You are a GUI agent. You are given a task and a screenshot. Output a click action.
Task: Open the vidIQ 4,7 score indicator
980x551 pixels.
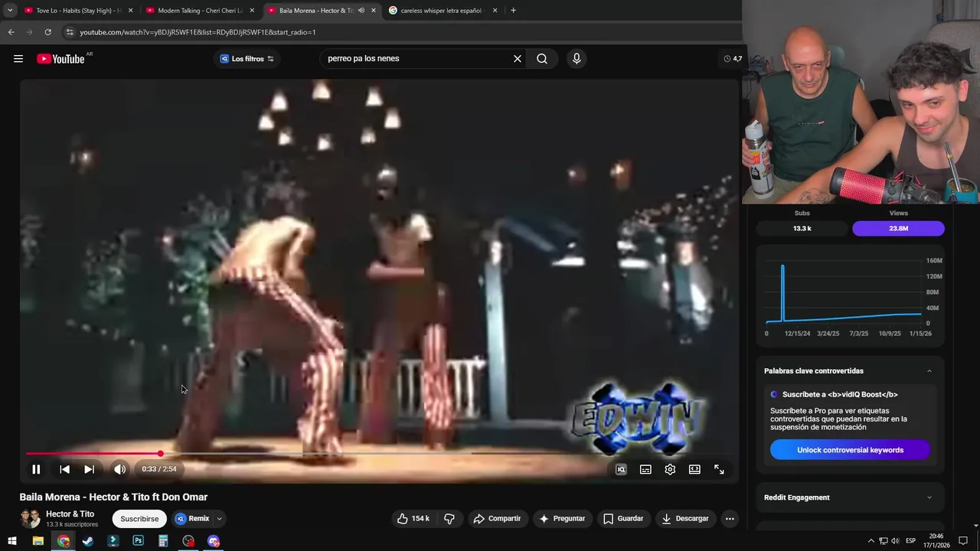coord(733,59)
